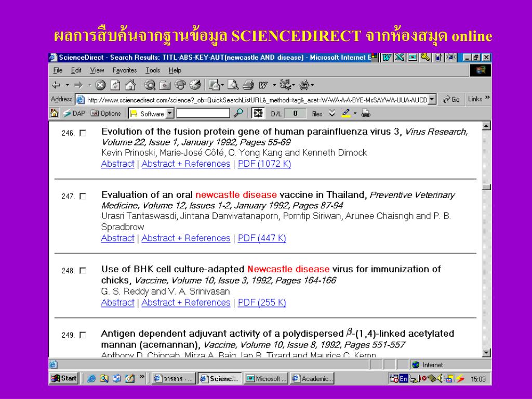Open the Favorites folder icon
Screen dimensions: 532x399
click(165, 85)
